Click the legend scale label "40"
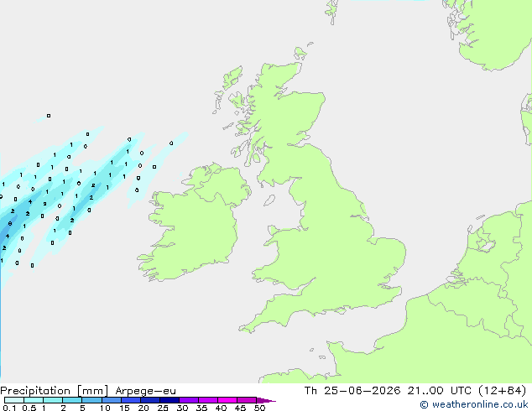532x411 pixels. 221,408
